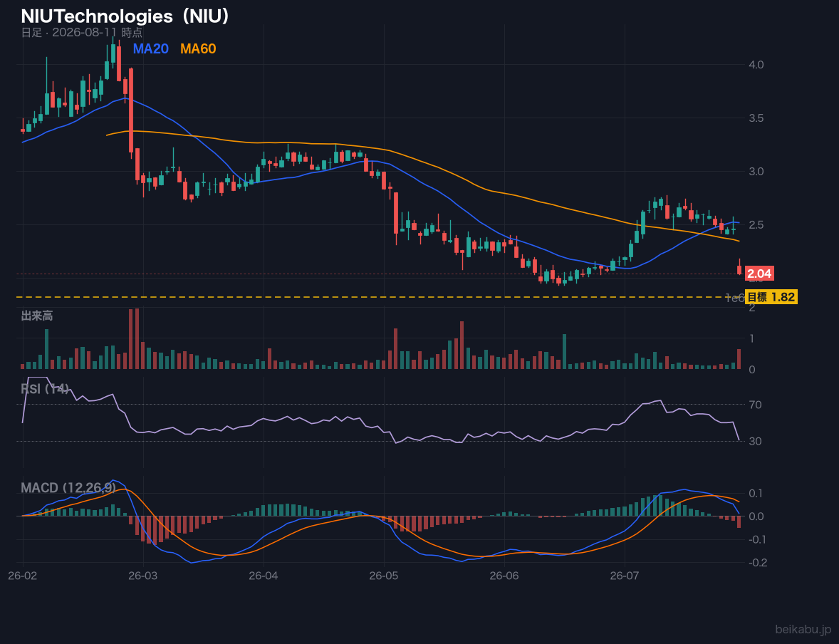839x644 pixels.
Task: Click the tallest volume bar near 26-03
Action: coord(137,338)
